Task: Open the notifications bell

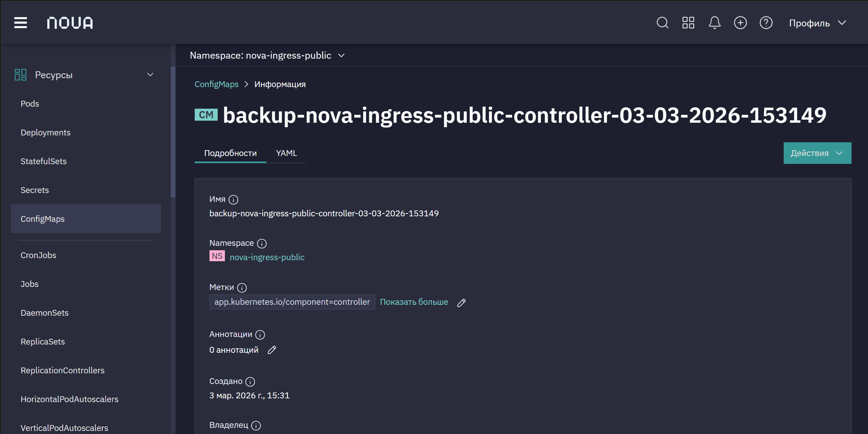Action: (714, 23)
